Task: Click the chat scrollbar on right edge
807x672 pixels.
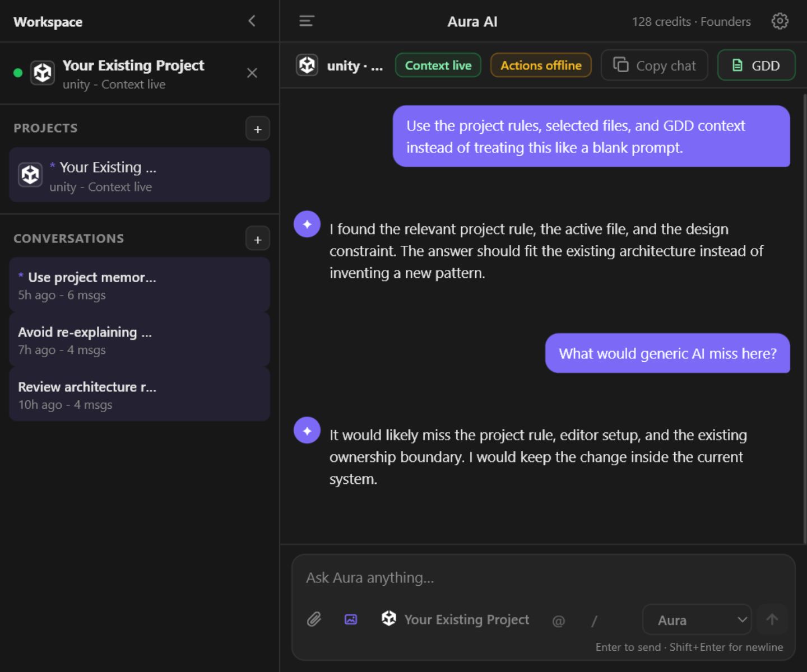Action: [804, 318]
